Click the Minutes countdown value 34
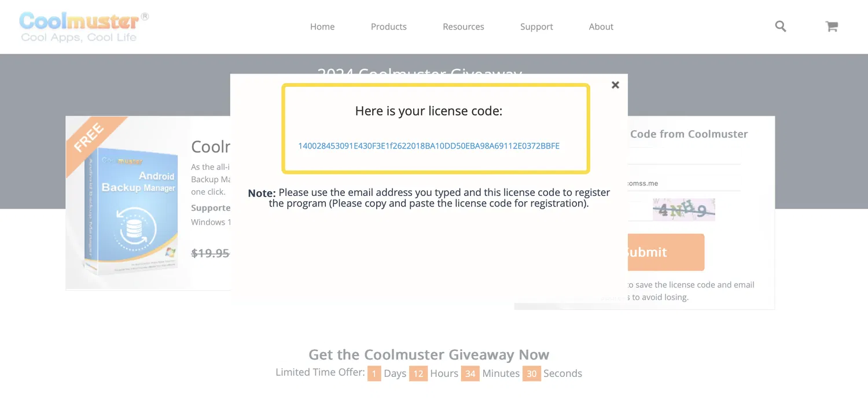868x411 pixels. [470, 373]
